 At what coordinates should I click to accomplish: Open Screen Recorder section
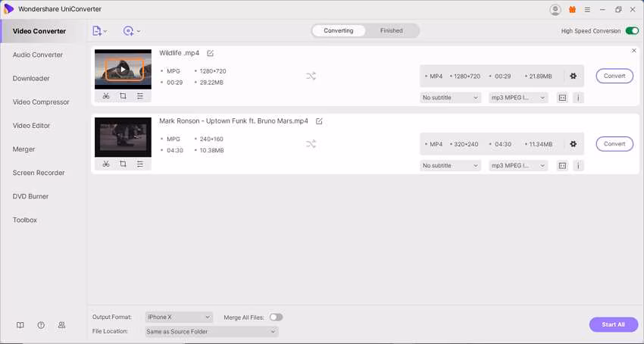pyautogui.click(x=39, y=173)
